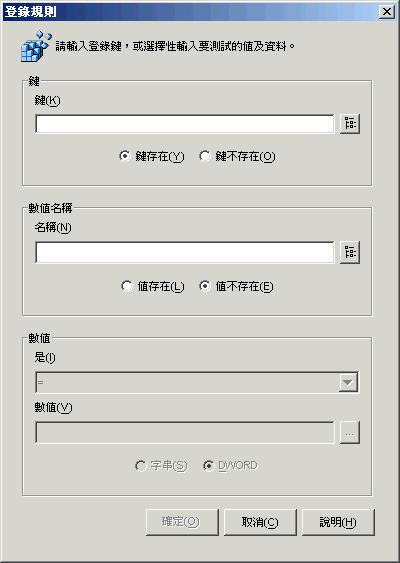
Task: Click the 名稱(N) text input field
Action: pyautogui.click(x=185, y=252)
